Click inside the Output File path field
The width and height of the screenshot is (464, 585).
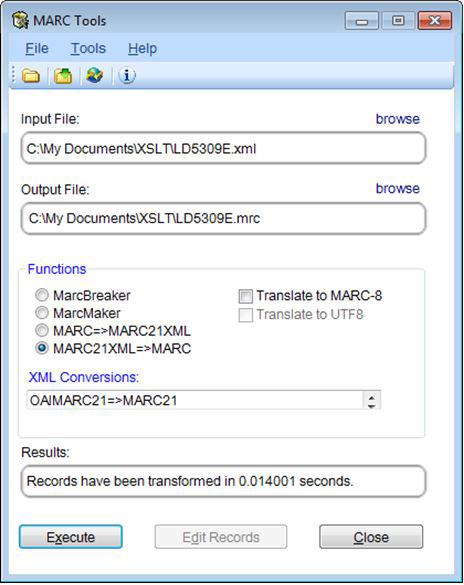223,218
